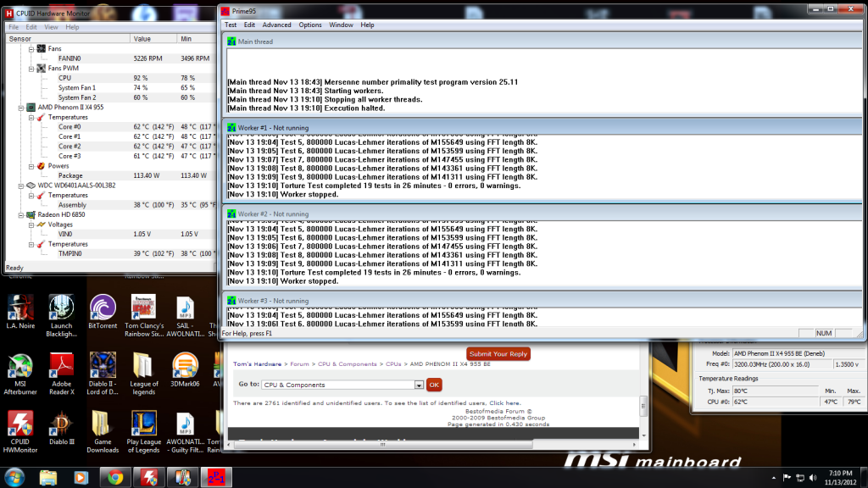Open the Options menu in Prime95
Image resolution: width=868 pixels, height=488 pixels.
[x=310, y=25]
